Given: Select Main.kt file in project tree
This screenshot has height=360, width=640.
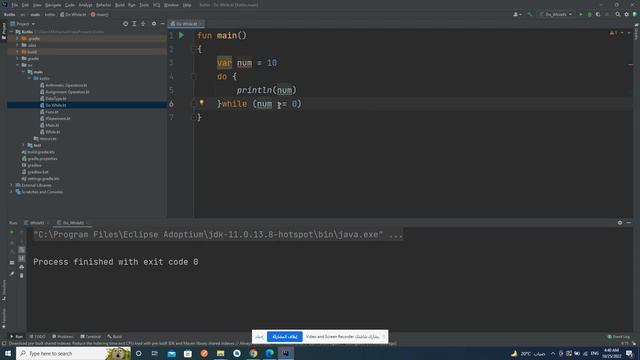Looking at the screenshot, I should click(x=52, y=125).
